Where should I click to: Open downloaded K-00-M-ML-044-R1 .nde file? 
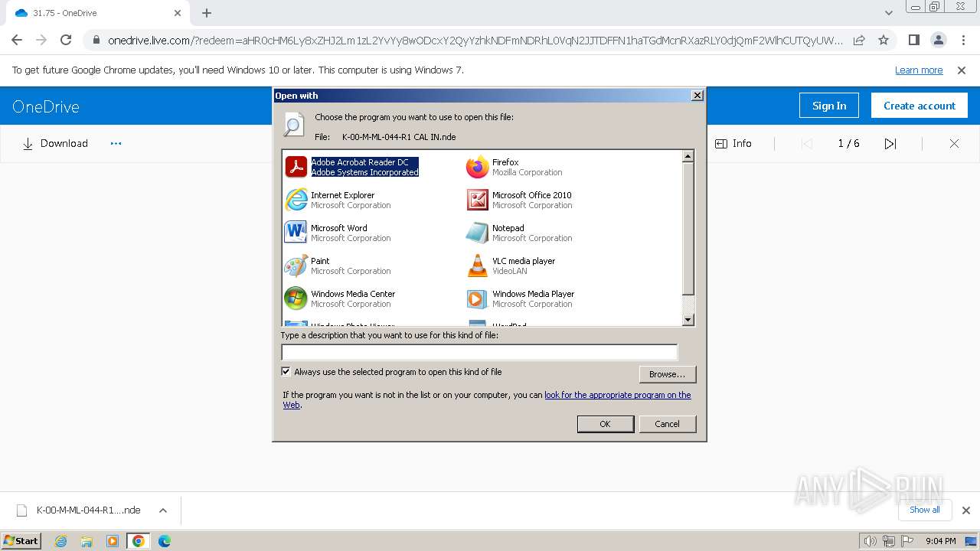point(79,510)
